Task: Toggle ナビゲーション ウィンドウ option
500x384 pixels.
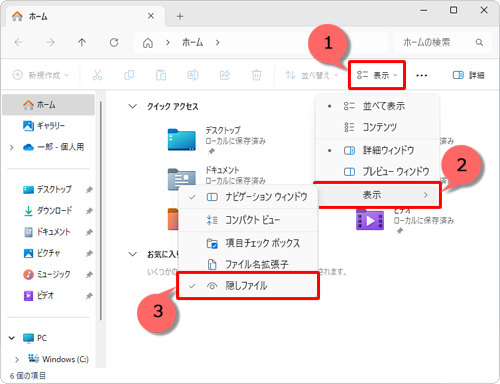Action: pyautogui.click(x=248, y=197)
